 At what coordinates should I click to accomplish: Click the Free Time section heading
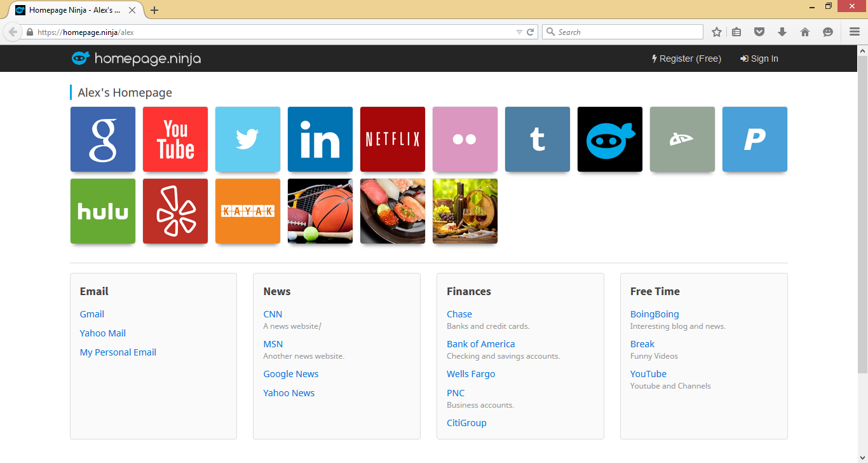[655, 291]
